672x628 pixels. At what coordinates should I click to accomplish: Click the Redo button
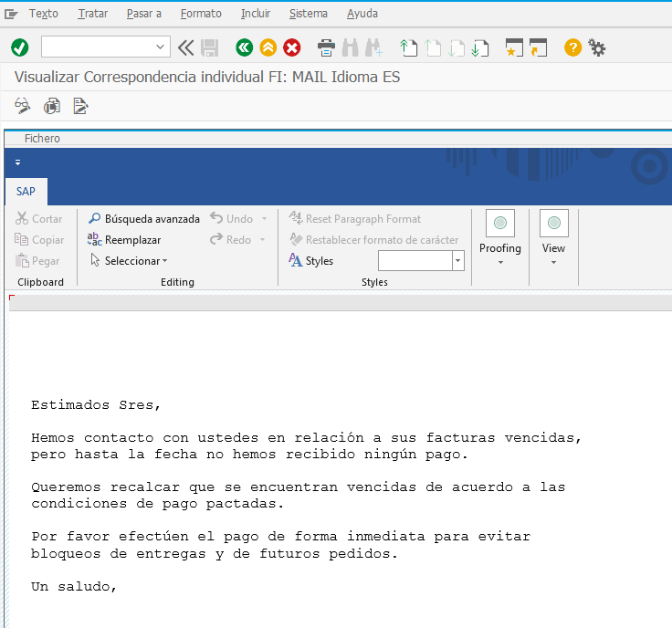click(231, 240)
